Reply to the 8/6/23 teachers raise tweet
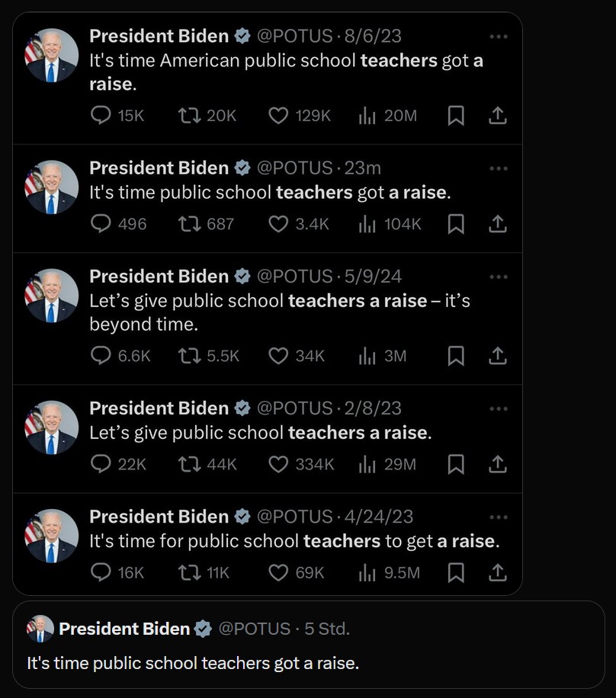Screen dimensions: 616x698 pos(101,115)
